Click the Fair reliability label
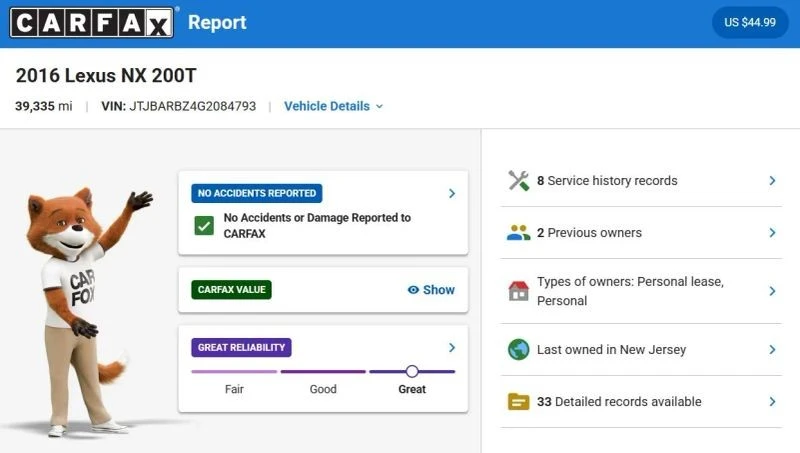This screenshot has width=800, height=453. click(x=234, y=389)
